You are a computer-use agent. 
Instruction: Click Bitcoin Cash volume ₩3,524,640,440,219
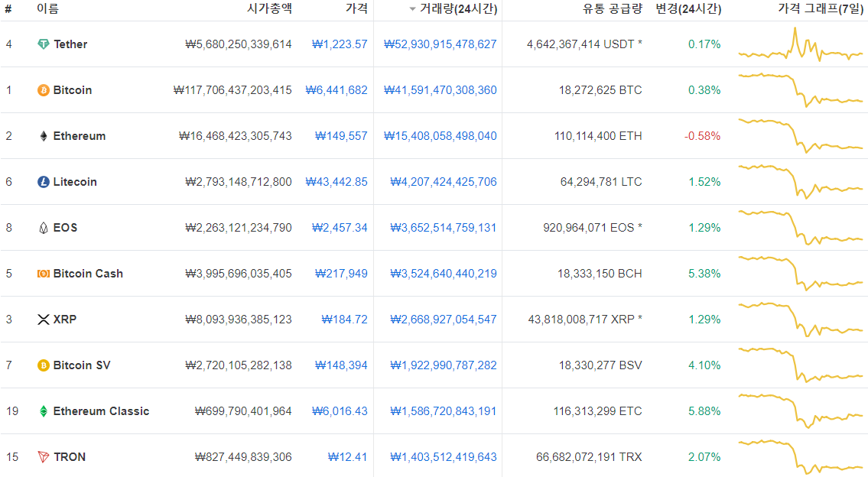click(x=444, y=274)
